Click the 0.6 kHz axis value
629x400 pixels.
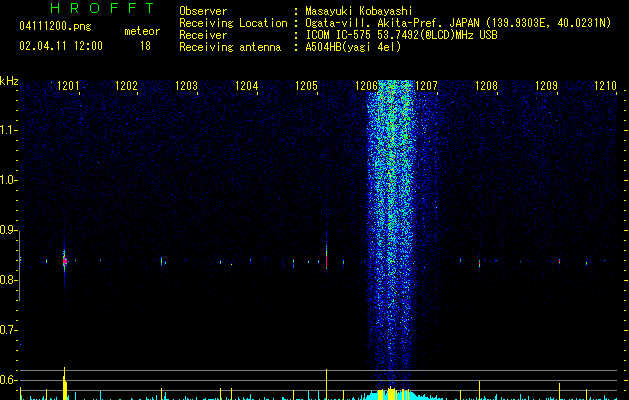8,380
